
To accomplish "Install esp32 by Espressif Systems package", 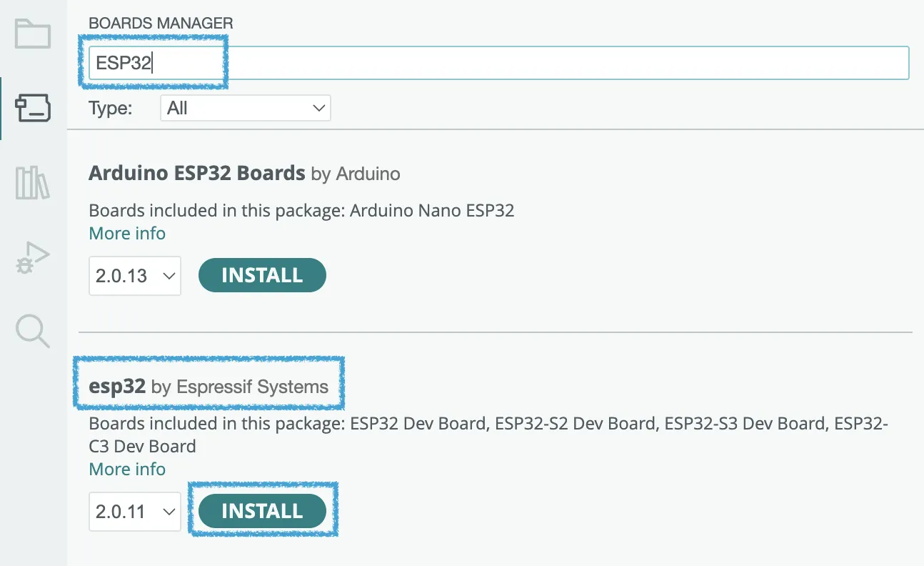I will pyautogui.click(x=262, y=512).
